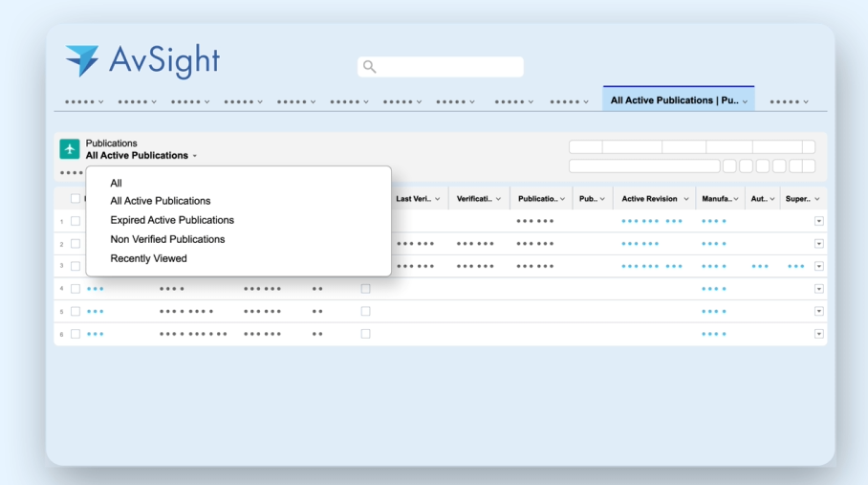The image size is (868, 485).
Task: Open row 2 actions arrow
Action: 818,244
